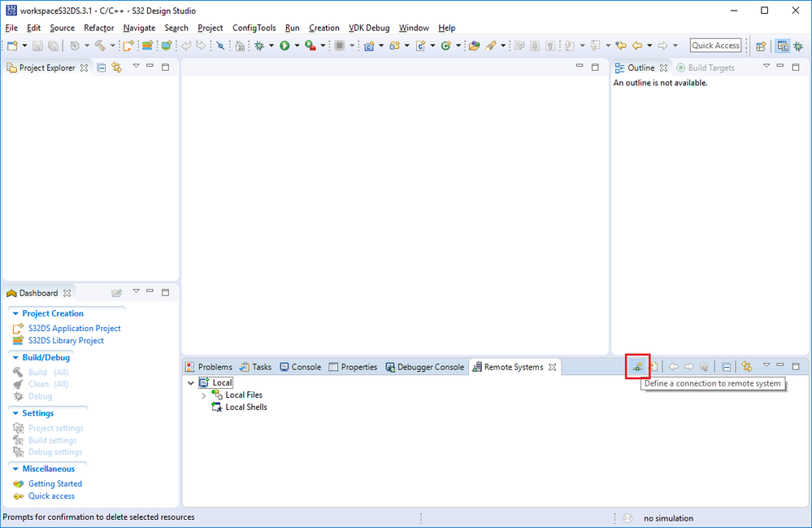
Task: Collapse the Build/Debug dashboard section
Action: (15, 357)
